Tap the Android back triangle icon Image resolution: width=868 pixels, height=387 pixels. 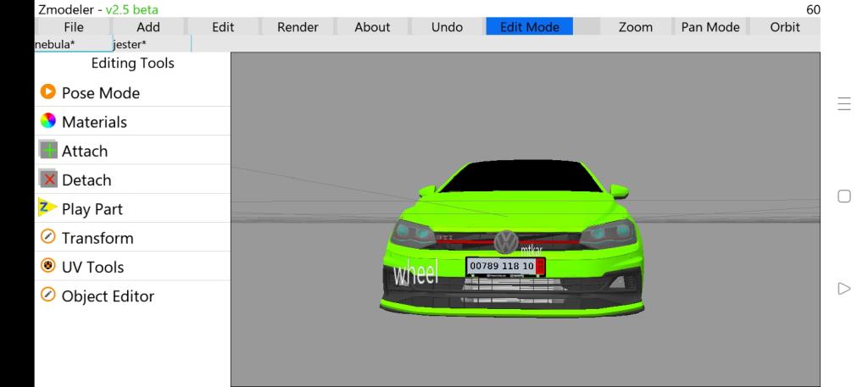(x=844, y=289)
